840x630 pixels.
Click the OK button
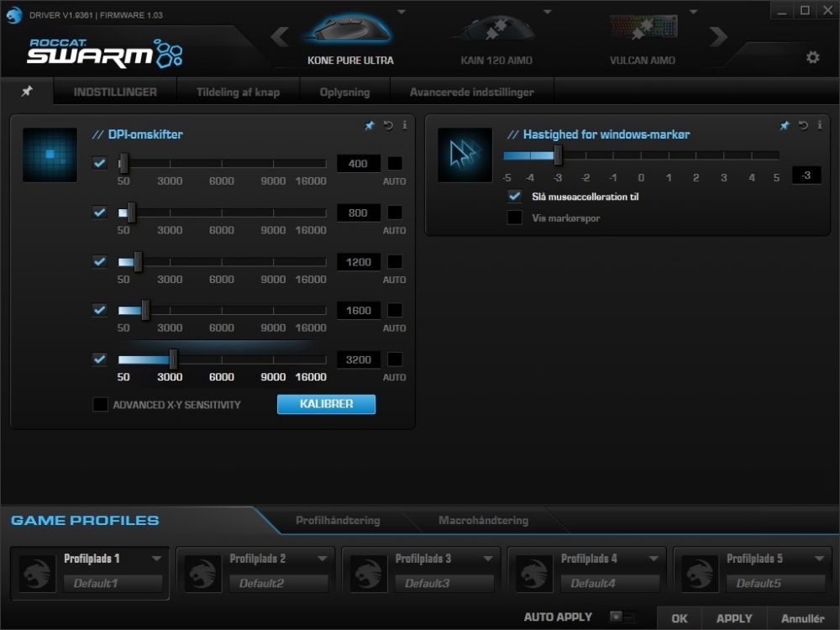coord(680,618)
